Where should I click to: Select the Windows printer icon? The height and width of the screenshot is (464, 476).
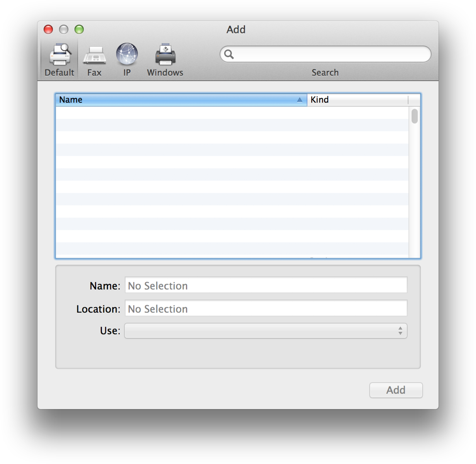pyautogui.click(x=165, y=55)
